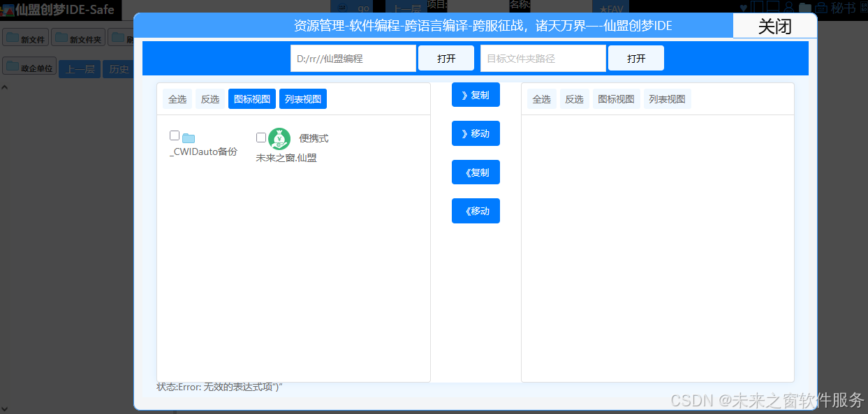Click the _CWIDauto备份 folder name
The width and height of the screenshot is (868, 414).
click(203, 151)
